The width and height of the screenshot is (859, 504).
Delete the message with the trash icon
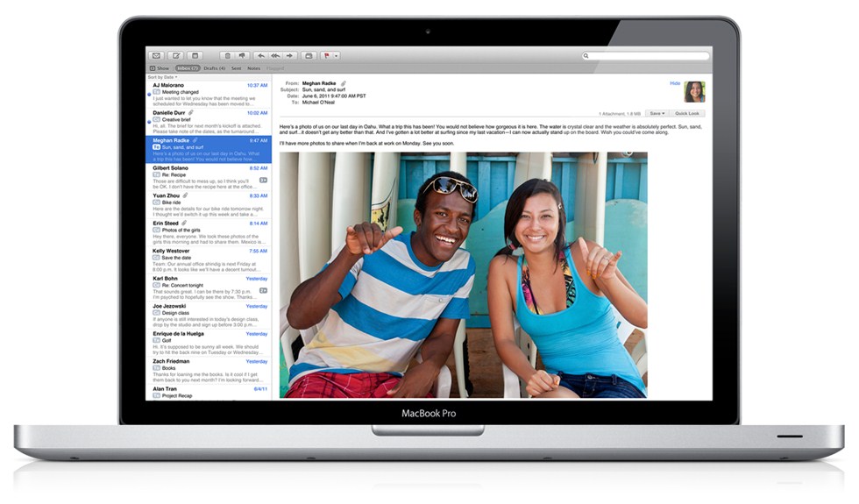227,55
